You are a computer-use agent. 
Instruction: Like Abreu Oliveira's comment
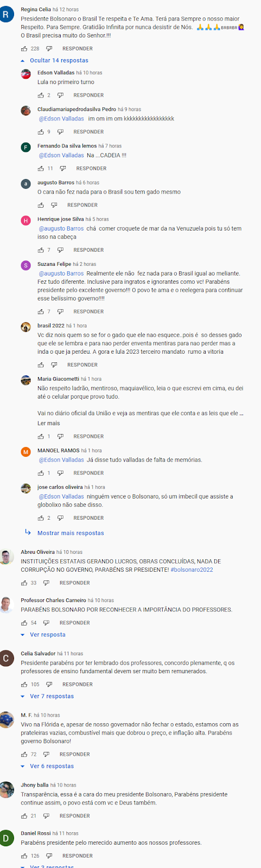[x=24, y=583]
